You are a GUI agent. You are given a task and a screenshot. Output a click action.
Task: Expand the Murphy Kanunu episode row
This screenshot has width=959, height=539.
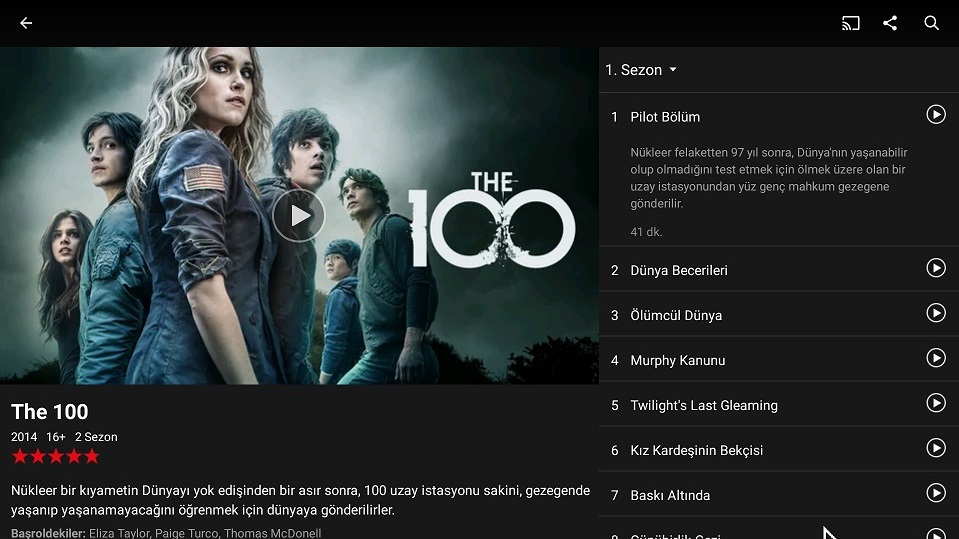(x=779, y=359)
